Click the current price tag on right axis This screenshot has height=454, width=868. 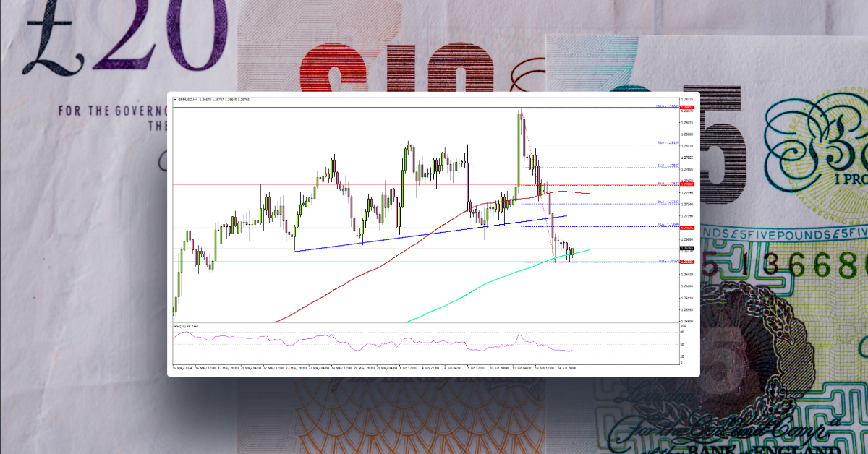click(686, 247)
